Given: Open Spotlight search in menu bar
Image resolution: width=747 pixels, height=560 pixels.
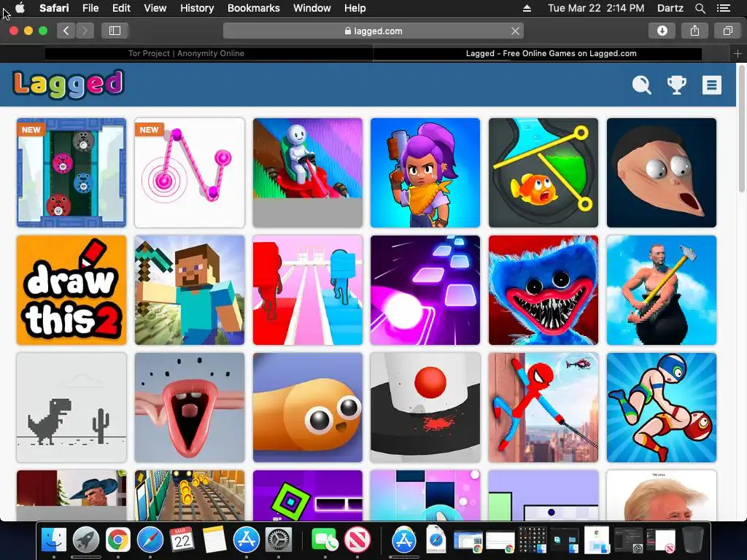Looking at the screenshot, I should click(x=700, y=8).
